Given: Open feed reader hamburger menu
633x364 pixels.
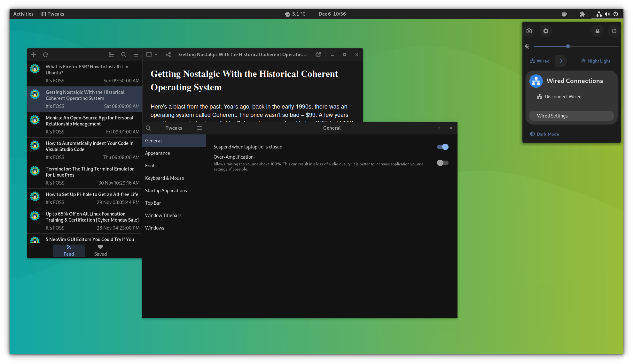Looking at the screenshot, I should (136, 55).
